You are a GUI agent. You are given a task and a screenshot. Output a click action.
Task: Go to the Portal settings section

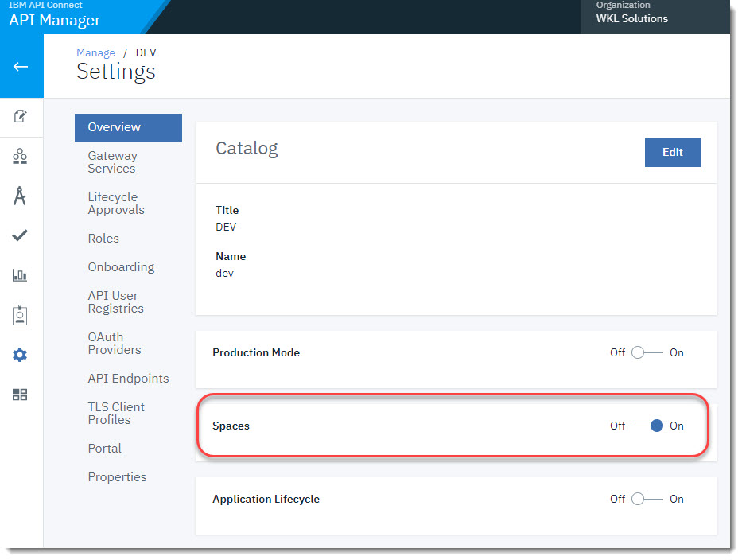pos(104,448)
